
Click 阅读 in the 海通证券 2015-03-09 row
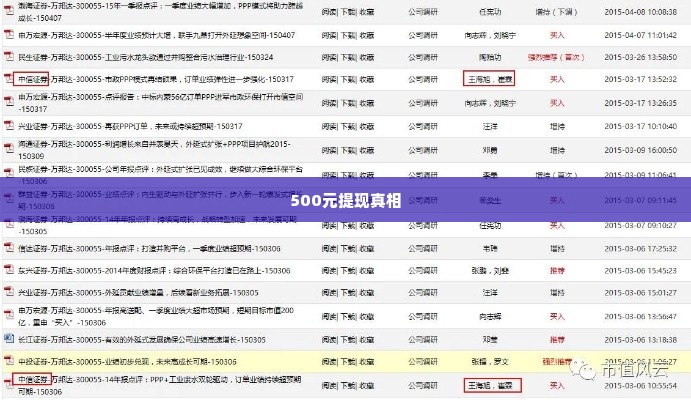click(x=329, y=150)
